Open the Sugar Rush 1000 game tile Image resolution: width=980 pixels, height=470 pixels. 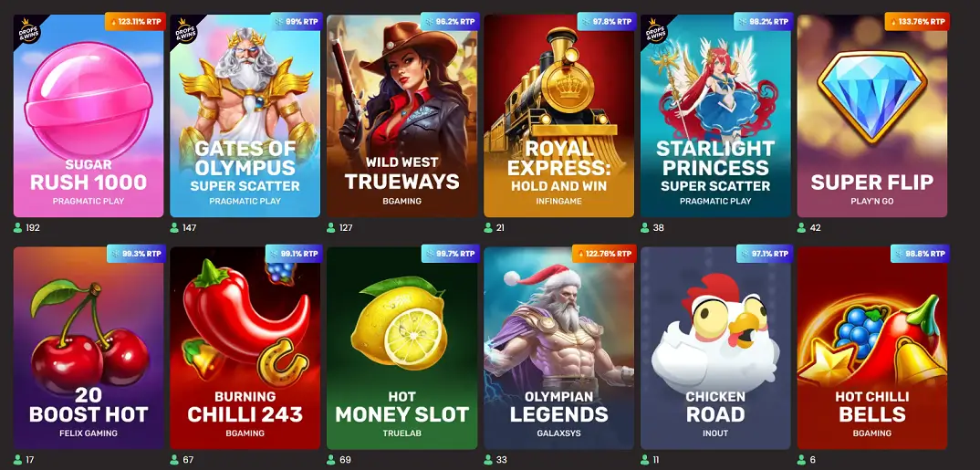(89, 116)
